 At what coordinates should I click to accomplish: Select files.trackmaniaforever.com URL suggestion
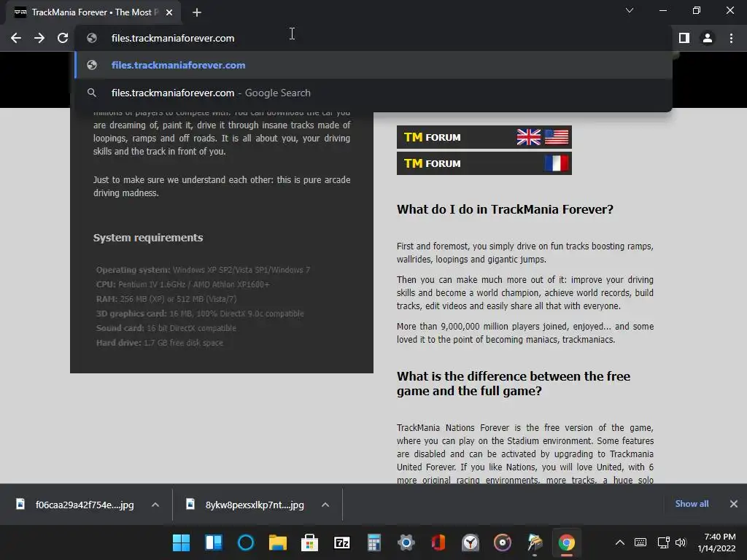373,65
